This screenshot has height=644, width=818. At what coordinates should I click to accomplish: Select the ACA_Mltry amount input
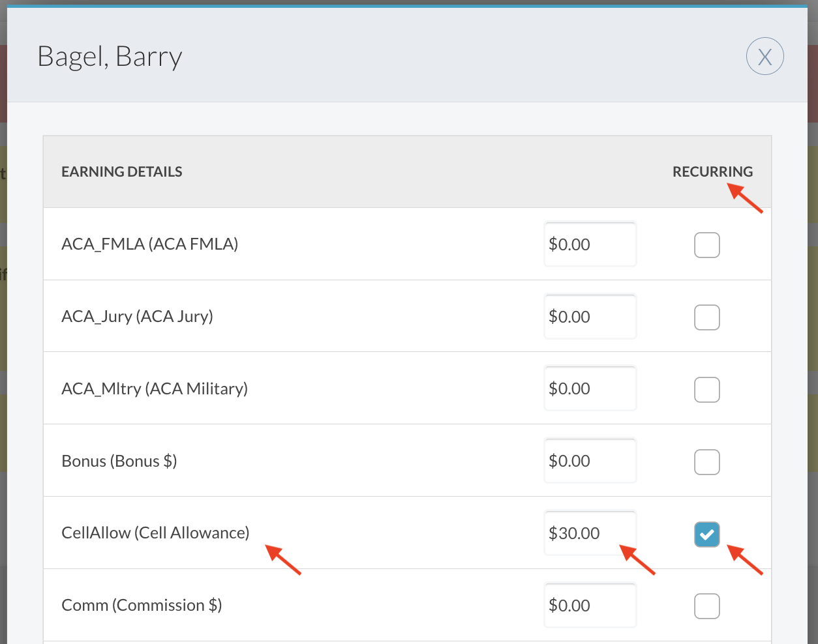pyautogui.click(x=590, y=389)
